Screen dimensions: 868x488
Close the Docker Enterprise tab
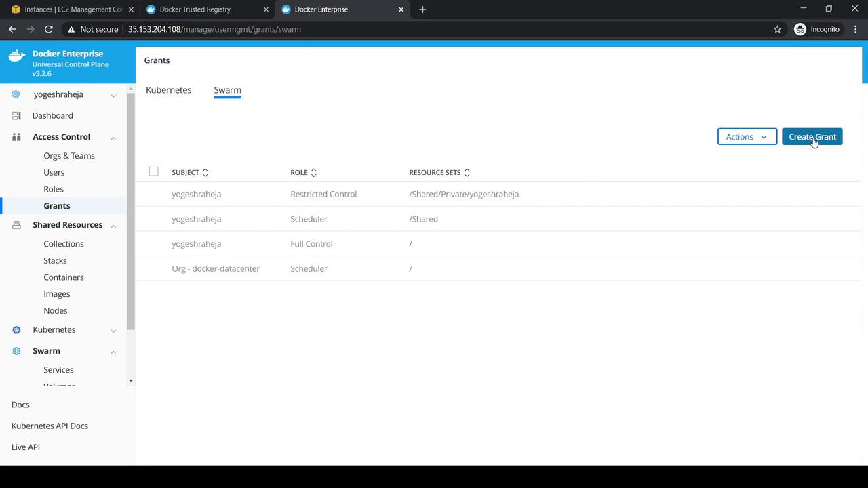(401, 9)
